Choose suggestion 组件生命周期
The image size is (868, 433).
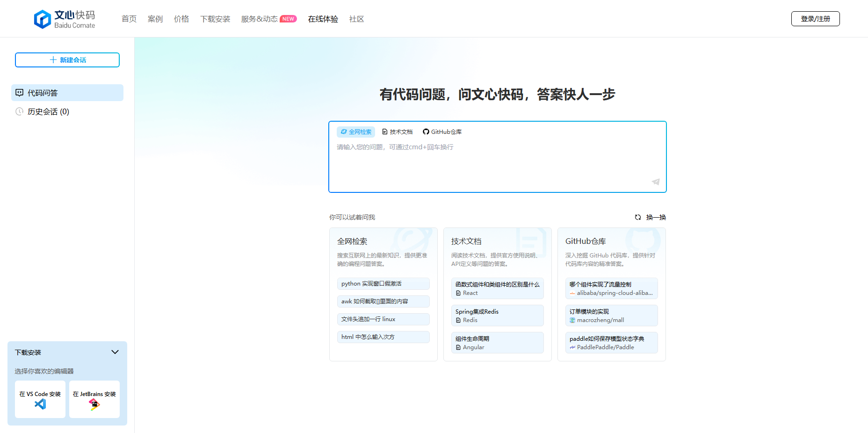click(498, 343)
